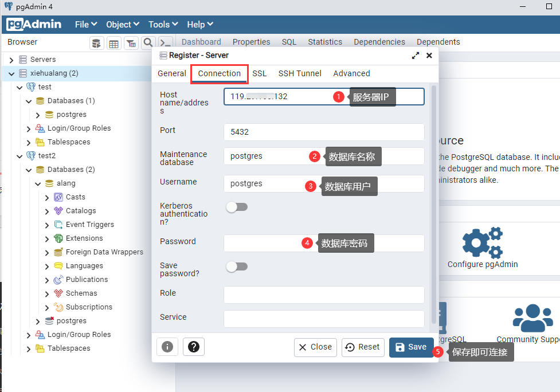This screenshot has height=392, width=560.
Task: Open the Properties tab in main panel
Action: (252, 42)
